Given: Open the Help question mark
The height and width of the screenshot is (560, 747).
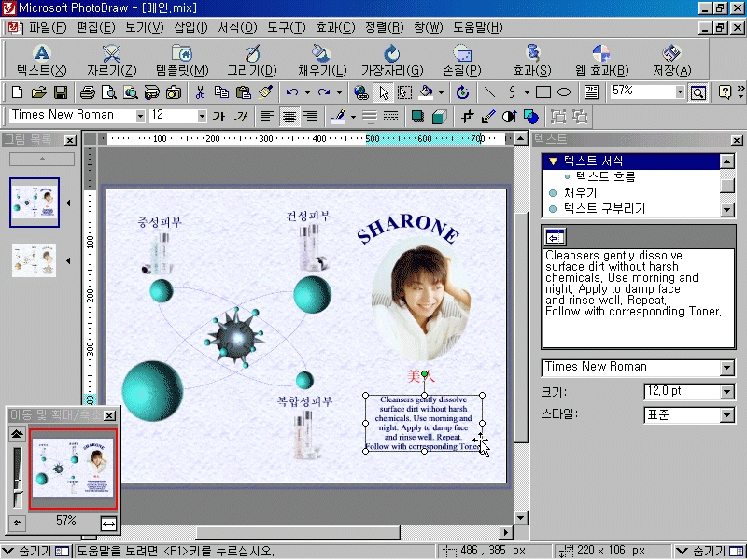Looking at the screenshot, I should click(x=725, y=91).
